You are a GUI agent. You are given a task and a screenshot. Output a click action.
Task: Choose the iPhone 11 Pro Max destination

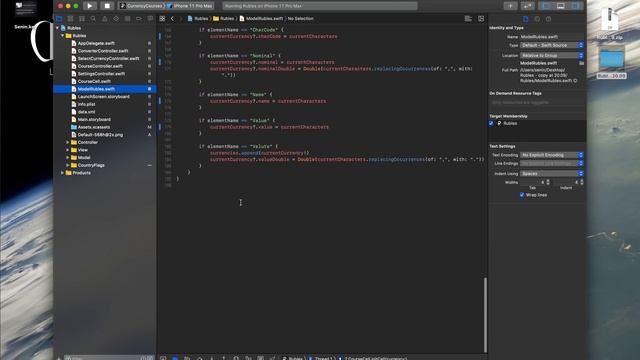point(191,6)
